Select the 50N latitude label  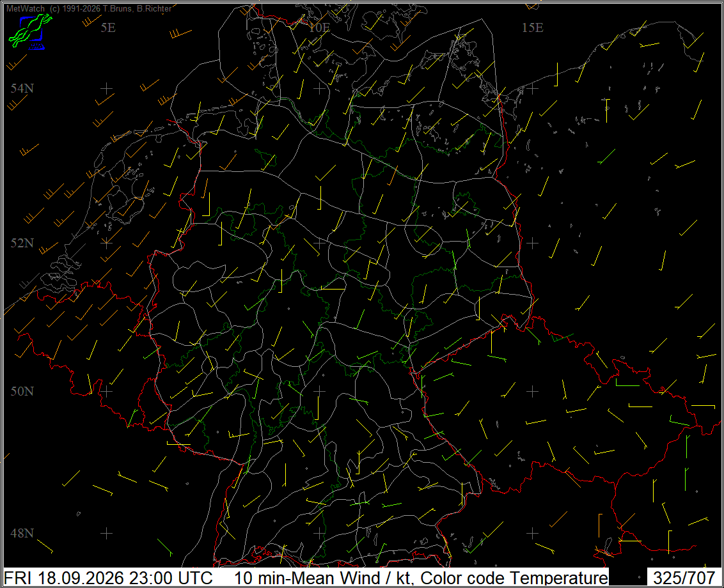22,391
